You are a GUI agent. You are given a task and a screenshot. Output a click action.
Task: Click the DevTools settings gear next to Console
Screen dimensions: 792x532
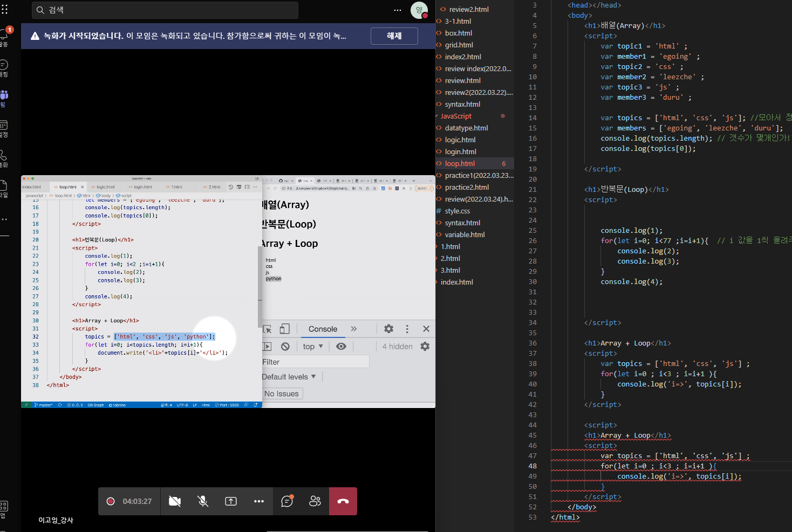(388, 329)
